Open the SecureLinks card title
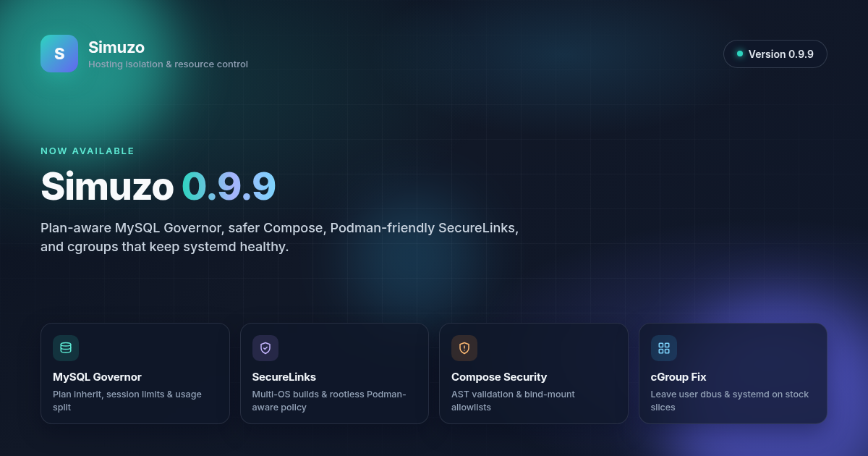This screenshot has height=456, width=868. 284,377
